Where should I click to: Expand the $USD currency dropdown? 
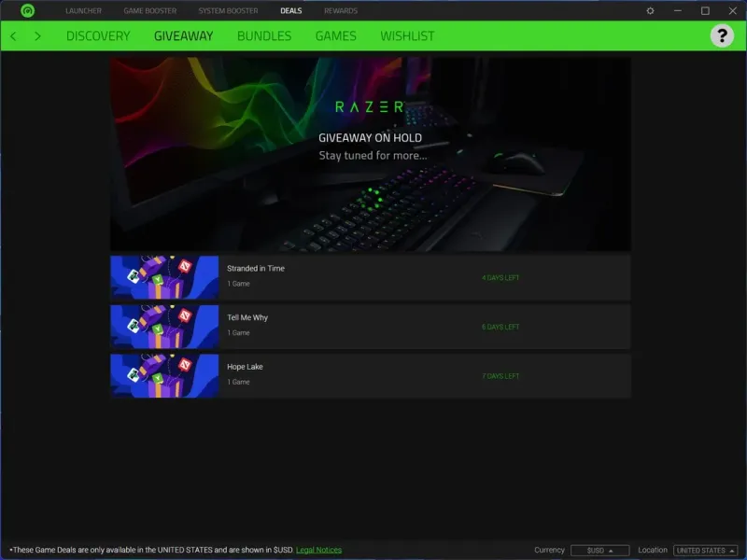(x=599, y=551)
